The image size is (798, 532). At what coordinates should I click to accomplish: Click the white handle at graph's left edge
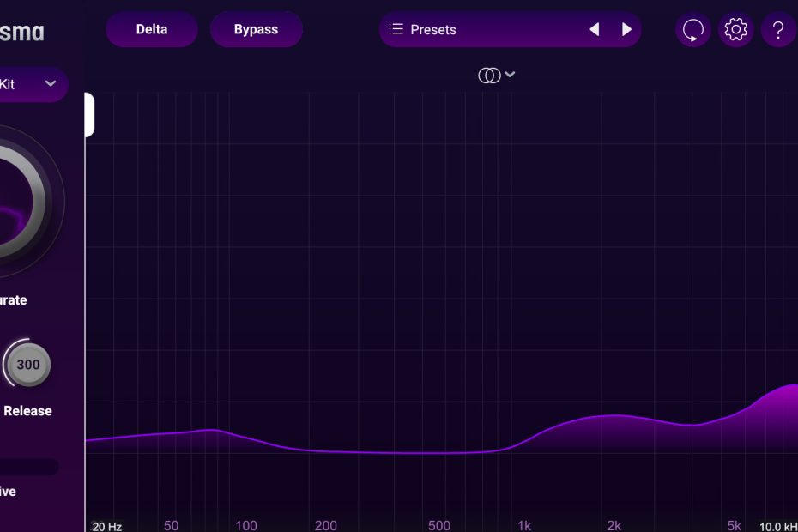click(89, 115)
